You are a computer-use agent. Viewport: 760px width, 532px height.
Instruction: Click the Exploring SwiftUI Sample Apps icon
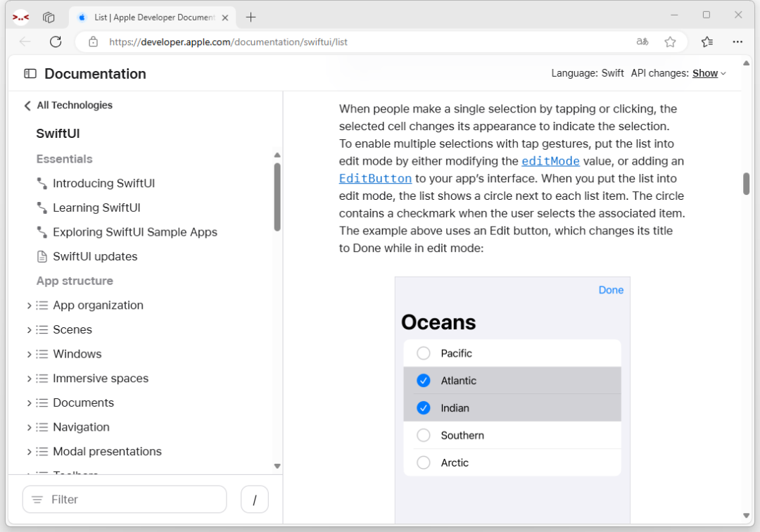coord(42,232)
